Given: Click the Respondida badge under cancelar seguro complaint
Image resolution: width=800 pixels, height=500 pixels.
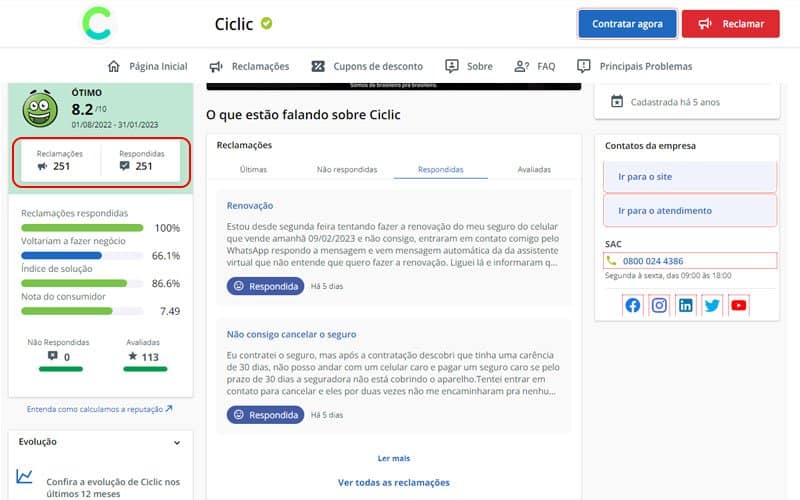Looking at the screenshot, I should point(265,415).
